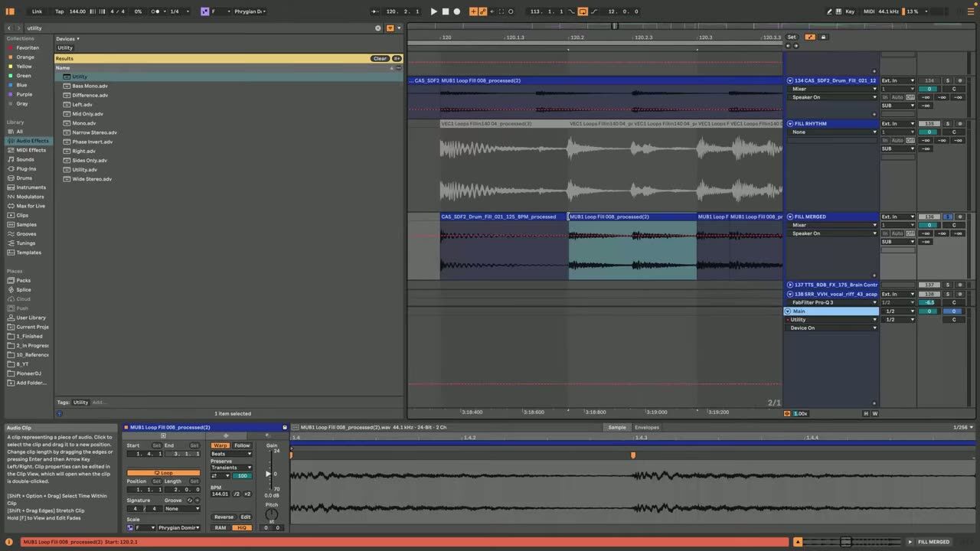
Task: Click the Clear button in browser results
Action: [381, 58]
